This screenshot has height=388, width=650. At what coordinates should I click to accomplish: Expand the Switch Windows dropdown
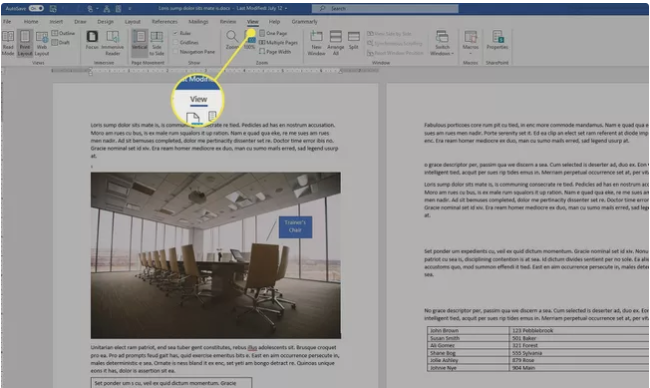click(442, 43)
